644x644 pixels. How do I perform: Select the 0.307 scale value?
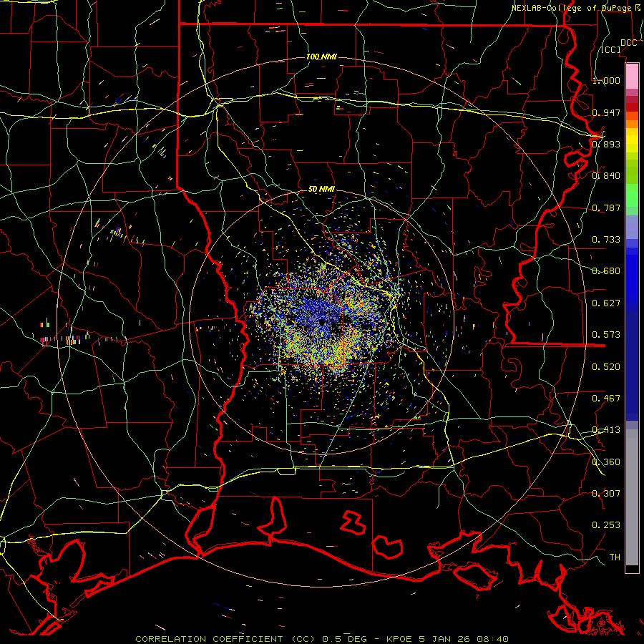[x=606, y=493]
